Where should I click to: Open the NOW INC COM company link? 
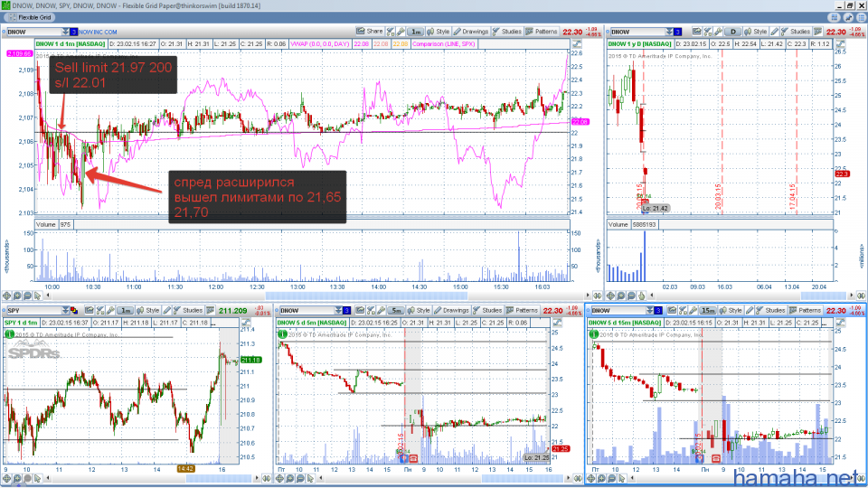pyautogui.click(x=98, y=33)
